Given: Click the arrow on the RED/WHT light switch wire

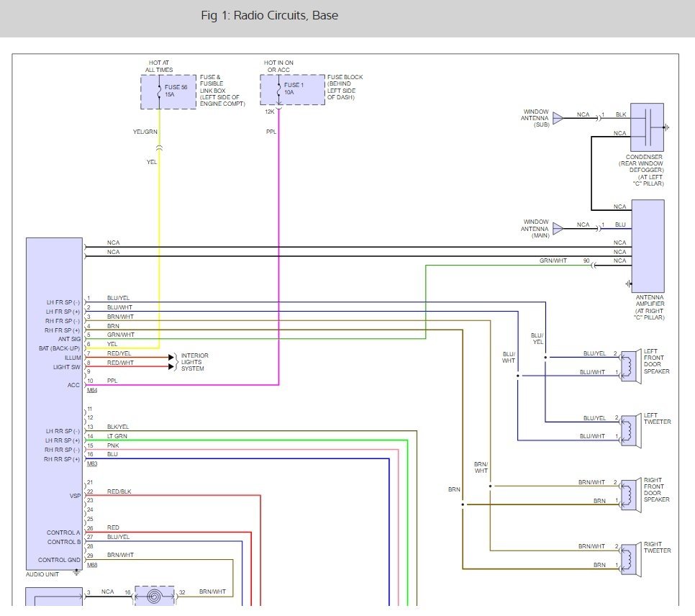Looking at the screenshot, I should [171, 367].
